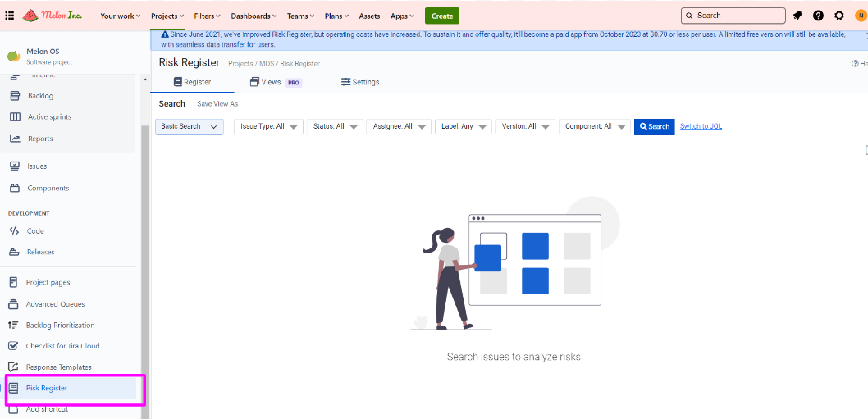Open Reports in the sidebar

(x=40, y=139)
